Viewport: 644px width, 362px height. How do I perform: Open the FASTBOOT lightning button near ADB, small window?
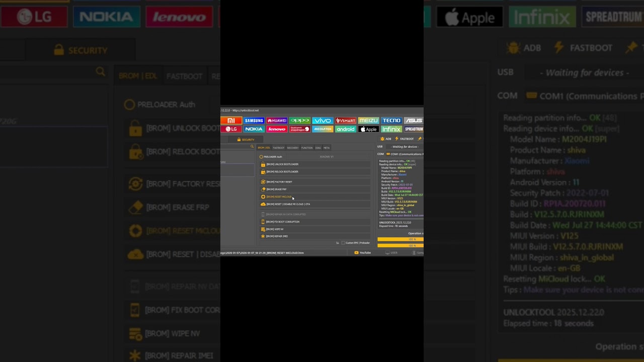click(x=405, y=139)
